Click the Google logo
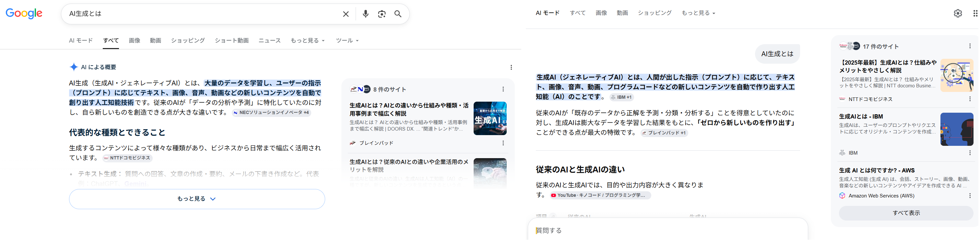Viewport: 980px width, 240px height. [x=24, y=14]
